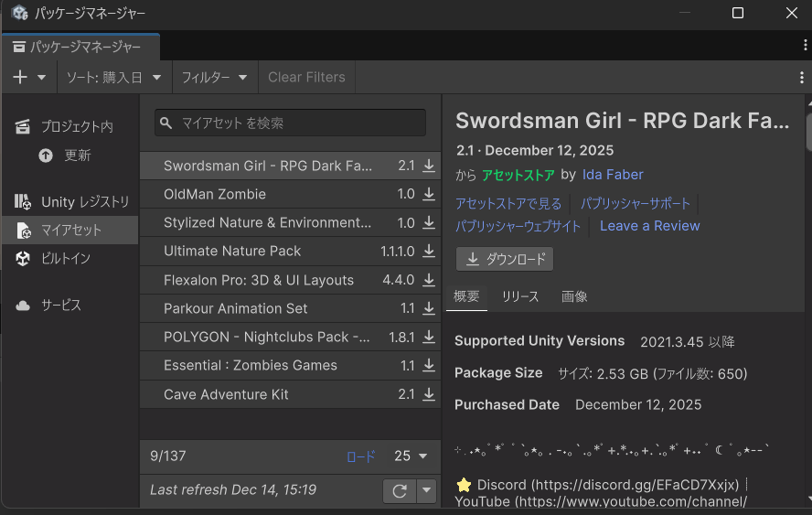Open the Leave a Review link
The image size is (812, 515).
(x=649, y=226)
